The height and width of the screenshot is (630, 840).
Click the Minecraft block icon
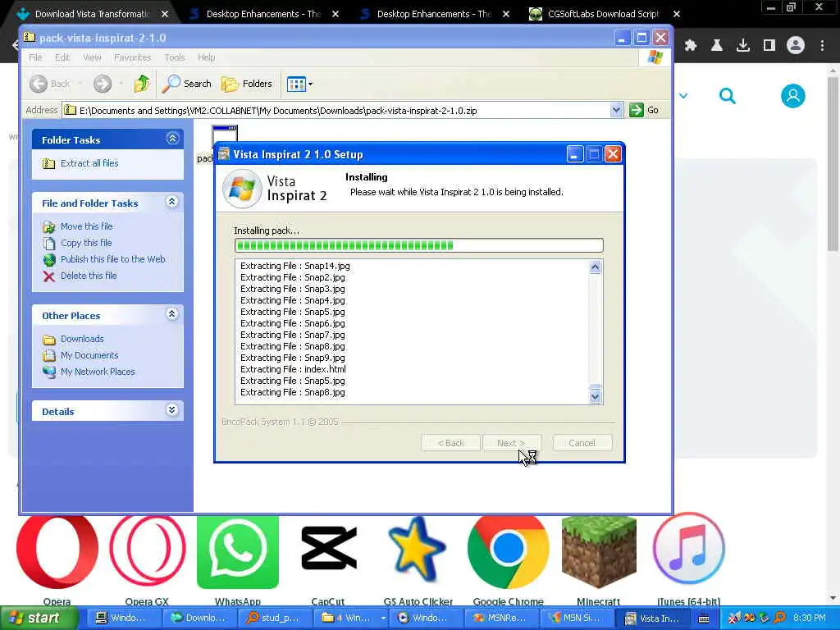click(599, 552)
